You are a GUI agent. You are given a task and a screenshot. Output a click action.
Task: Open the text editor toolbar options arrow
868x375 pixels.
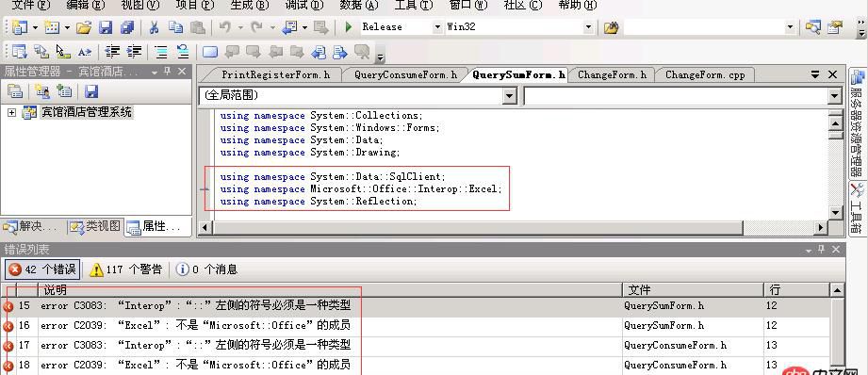click(380, 57)
